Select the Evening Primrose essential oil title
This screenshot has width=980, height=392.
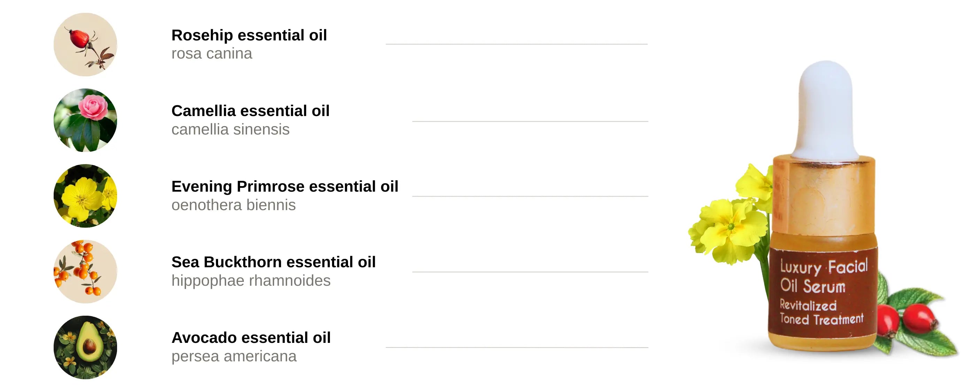coord(285,186)
